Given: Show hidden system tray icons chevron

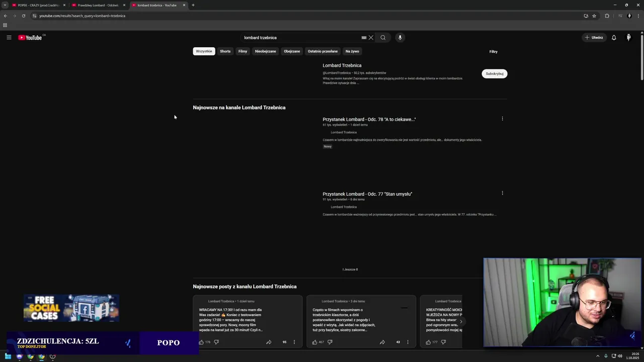Looking at the screenshot, I should (598, 356).
